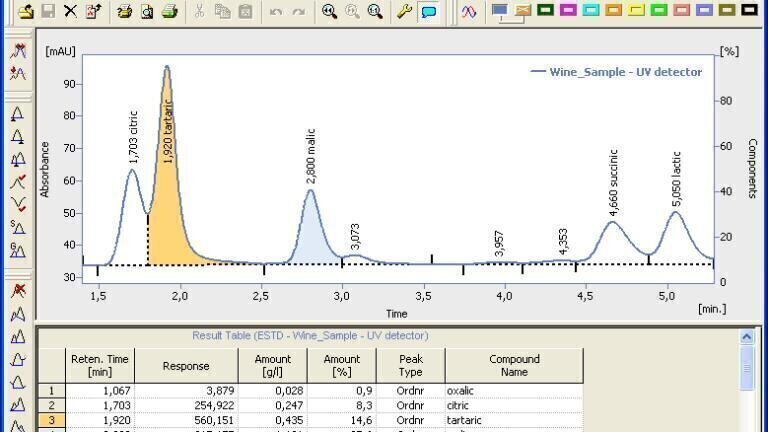Screen dimensions: 768x432
Task: Toggle the speech bubble peak labels icon
Action: point(429,11)
